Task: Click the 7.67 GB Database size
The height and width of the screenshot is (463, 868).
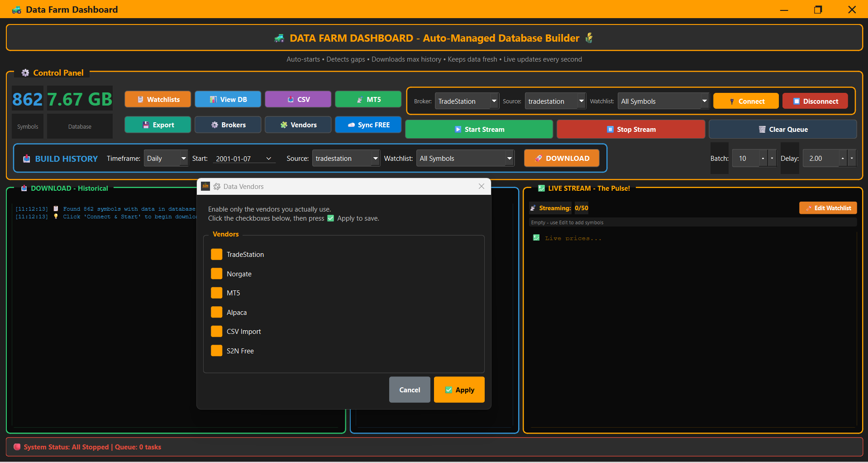Action: click(x=80, y=99)
